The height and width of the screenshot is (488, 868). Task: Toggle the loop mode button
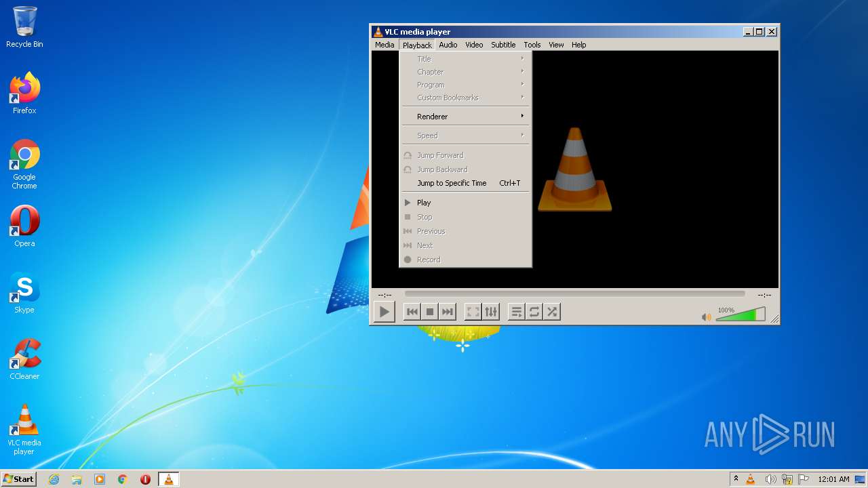click(534, 312)
